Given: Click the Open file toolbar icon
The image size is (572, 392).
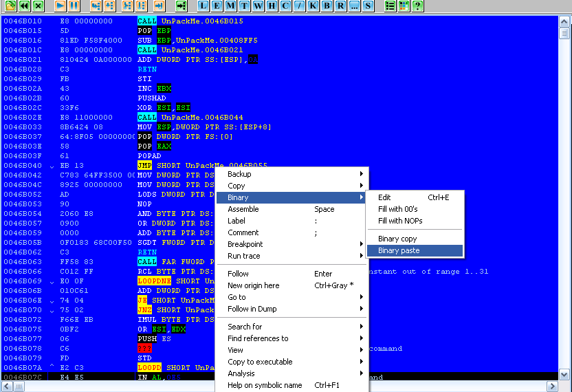Looking at the screenshot, I should click(11, 6).
